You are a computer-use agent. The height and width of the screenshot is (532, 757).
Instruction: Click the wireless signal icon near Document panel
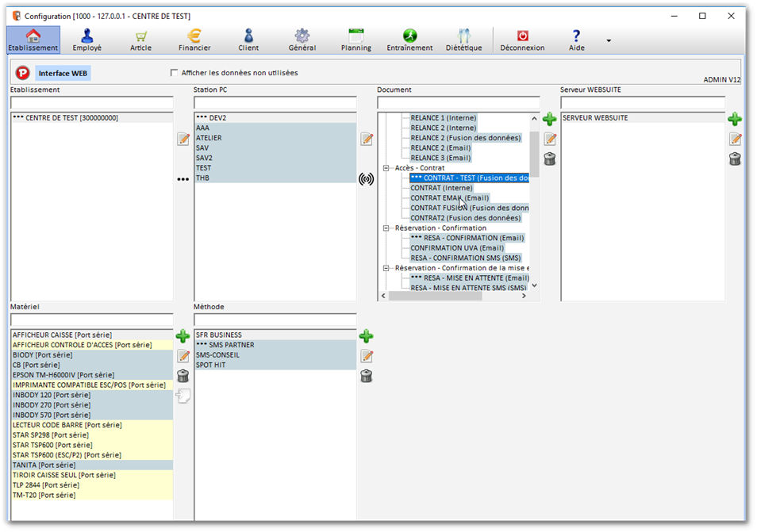[366, 179]
